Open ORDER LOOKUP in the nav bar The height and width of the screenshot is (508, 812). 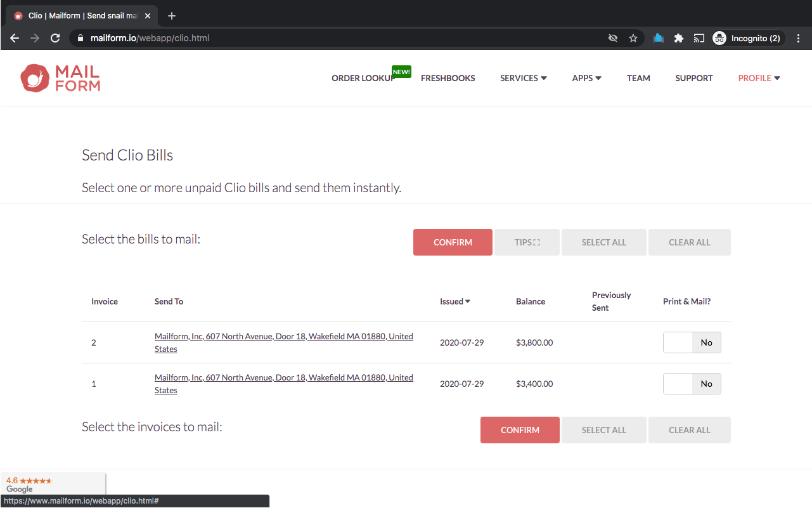(x=364, y=78)
